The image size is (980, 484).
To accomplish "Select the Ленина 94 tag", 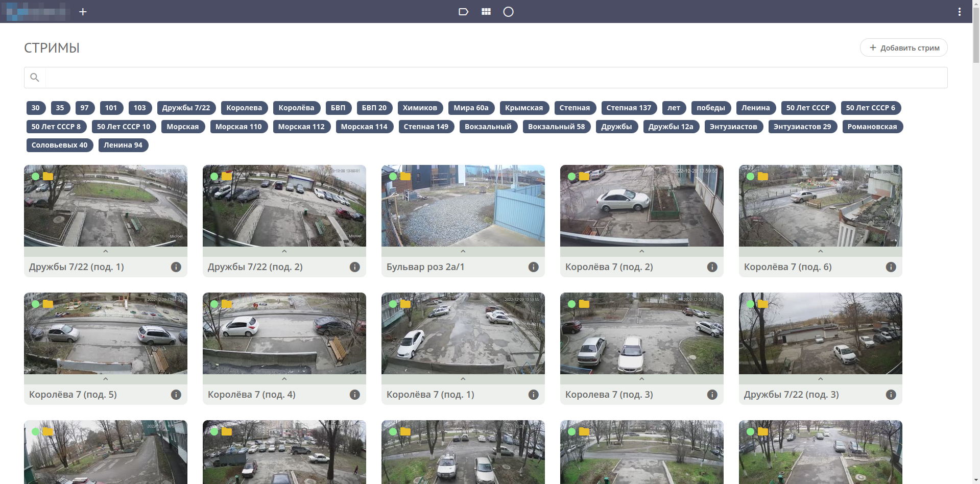I will (x=123, y=145).
